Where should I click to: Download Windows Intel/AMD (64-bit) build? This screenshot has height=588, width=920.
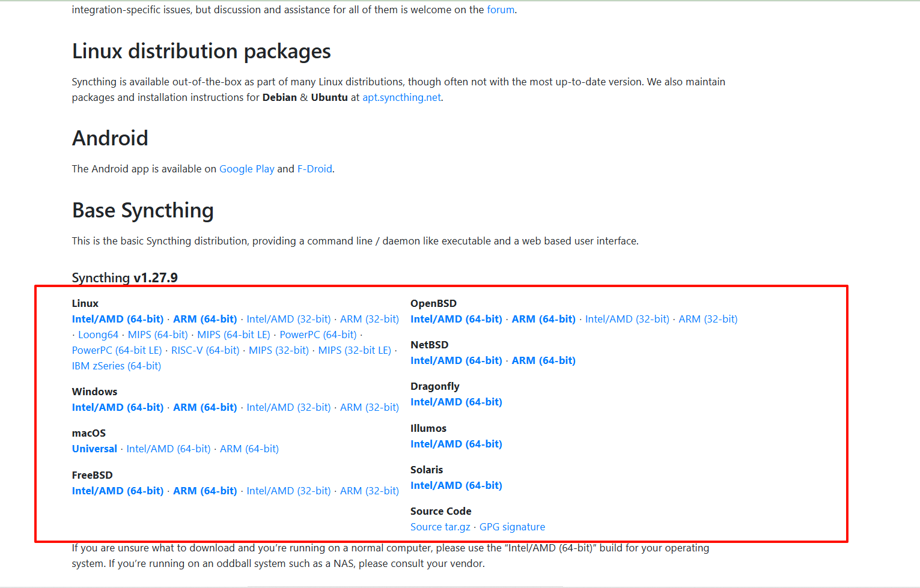point(118,407)
